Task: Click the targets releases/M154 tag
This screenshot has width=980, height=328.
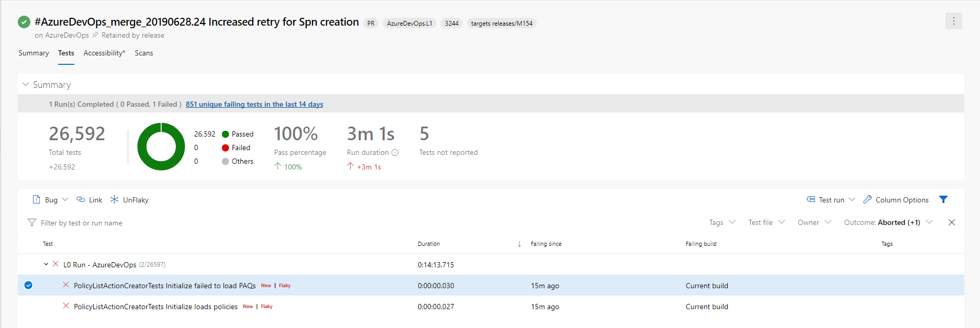Action: tap(502, 23)
